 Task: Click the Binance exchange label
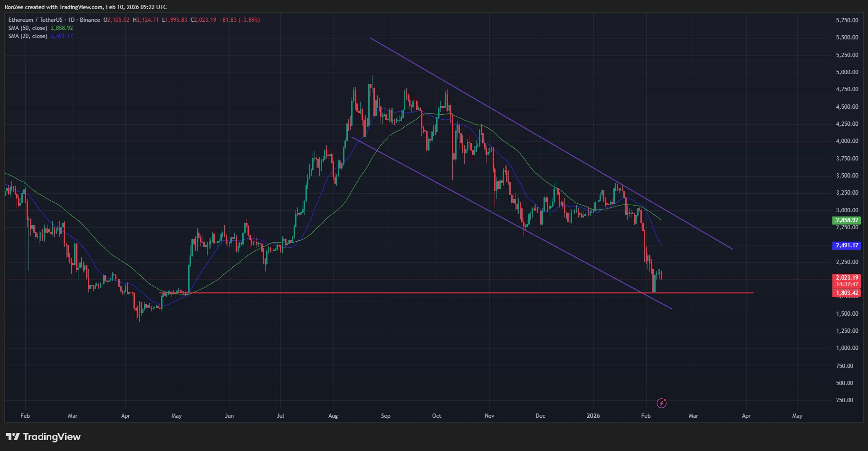[x=90, y=19]
